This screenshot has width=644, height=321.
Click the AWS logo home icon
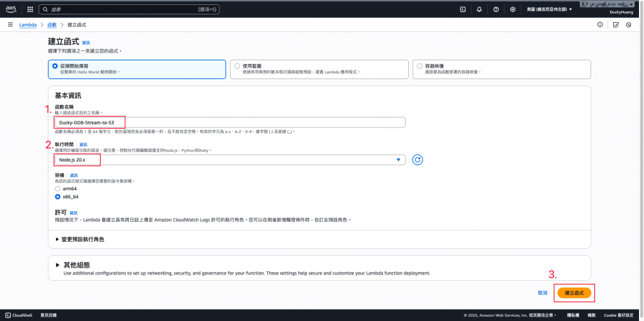(x=11, y=9)
